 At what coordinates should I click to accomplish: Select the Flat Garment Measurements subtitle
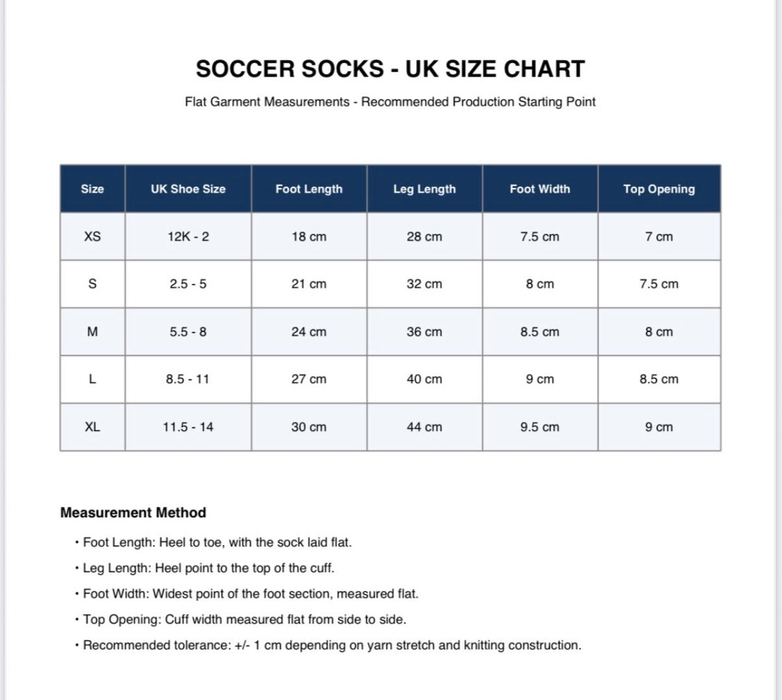click(390, 102)
